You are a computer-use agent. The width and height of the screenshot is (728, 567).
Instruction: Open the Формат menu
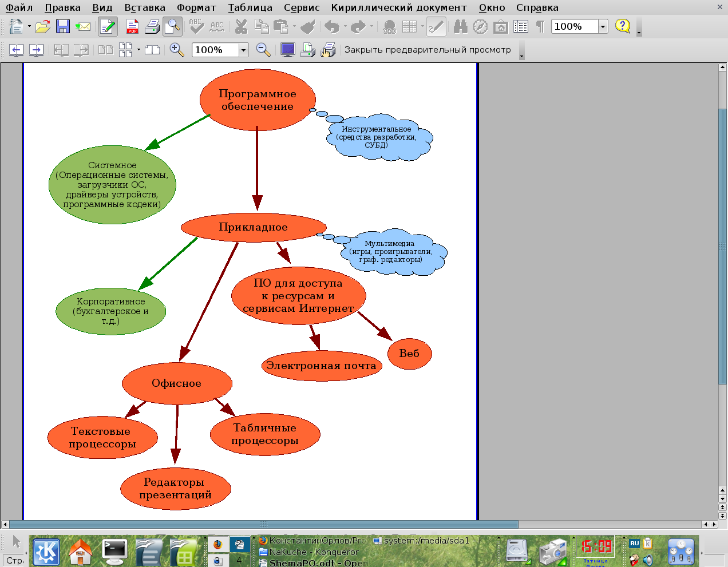coord(196,7)
